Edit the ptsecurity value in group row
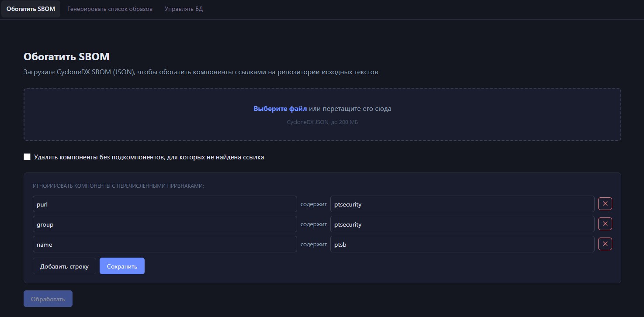Image resolution: width=644 pixels, height=317 pixels. (462, 224)
